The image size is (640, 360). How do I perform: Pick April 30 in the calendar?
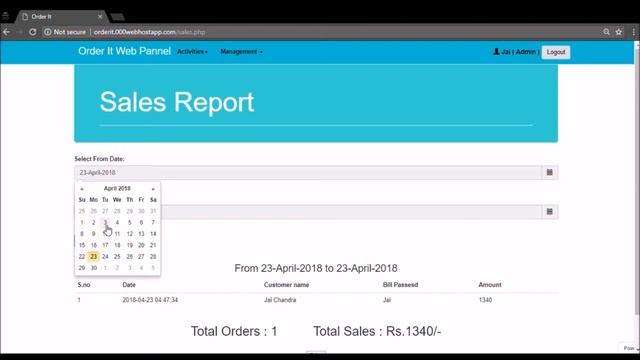[x=93, y=268]
